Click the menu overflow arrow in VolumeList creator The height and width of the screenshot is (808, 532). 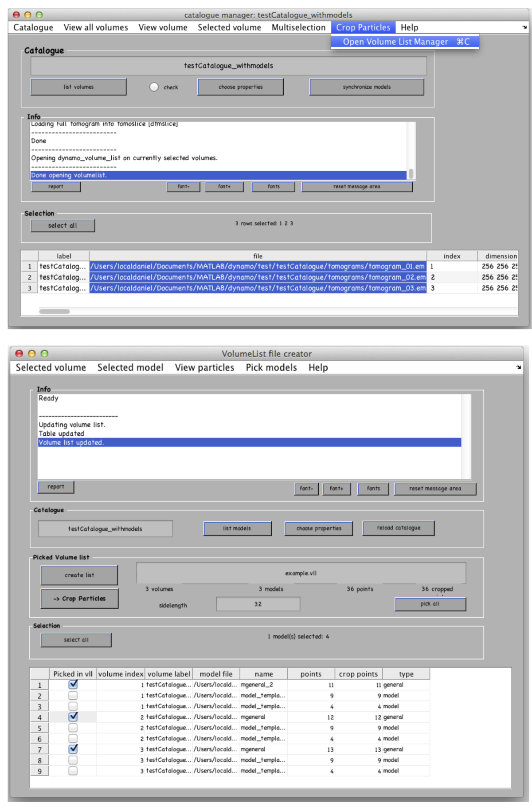[x=518, y=367]
